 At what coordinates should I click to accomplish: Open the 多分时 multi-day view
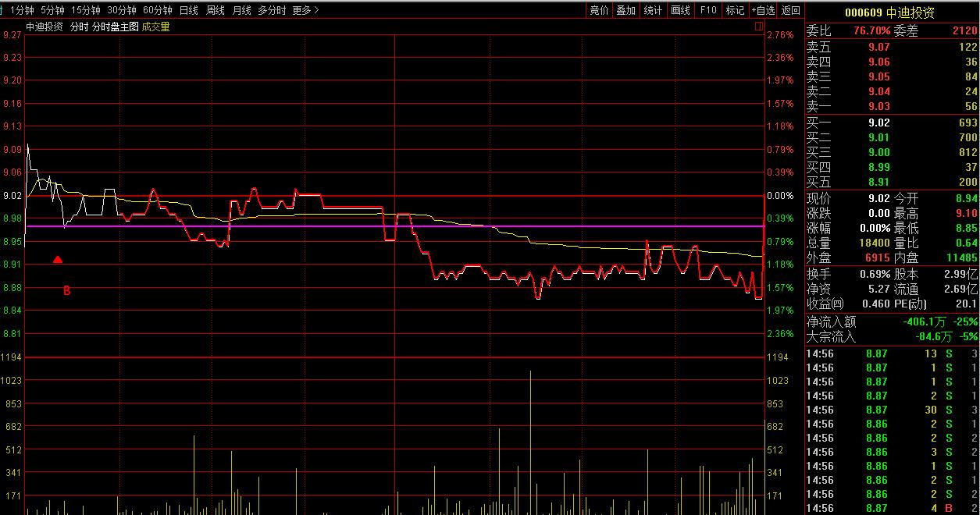[273, 10]
